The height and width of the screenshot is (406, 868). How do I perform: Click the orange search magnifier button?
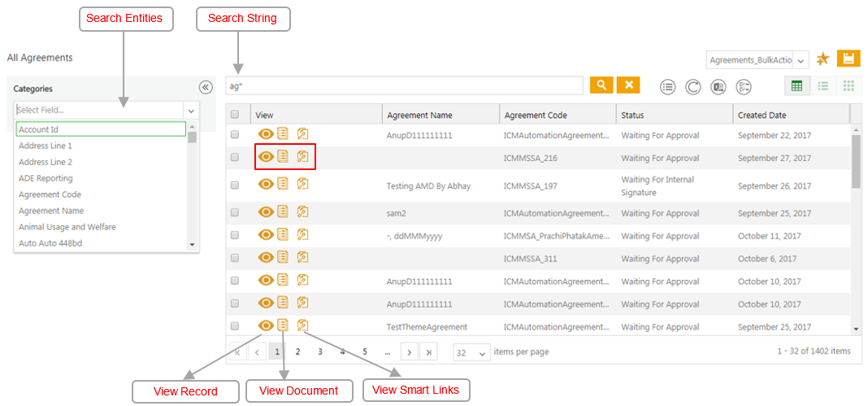(x=601, y=85)
